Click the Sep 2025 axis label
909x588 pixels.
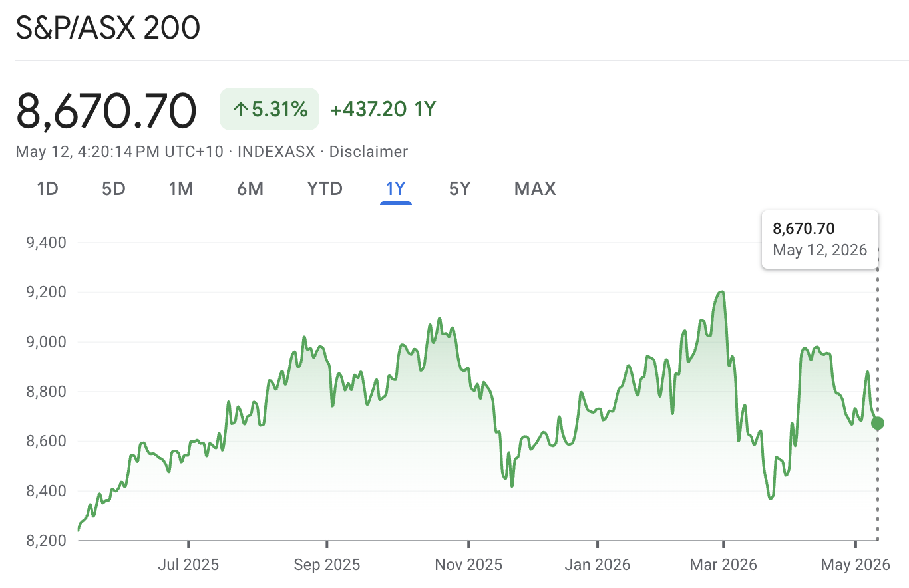[x=327, y=565]
